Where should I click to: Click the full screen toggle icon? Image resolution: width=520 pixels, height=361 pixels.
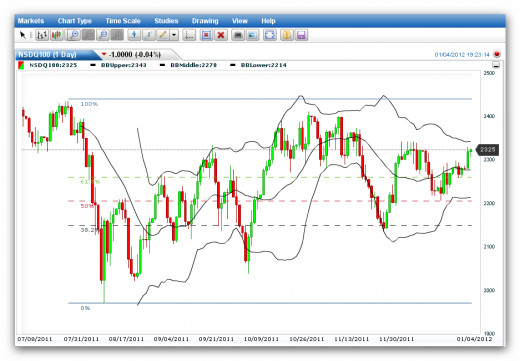point(270,35)
